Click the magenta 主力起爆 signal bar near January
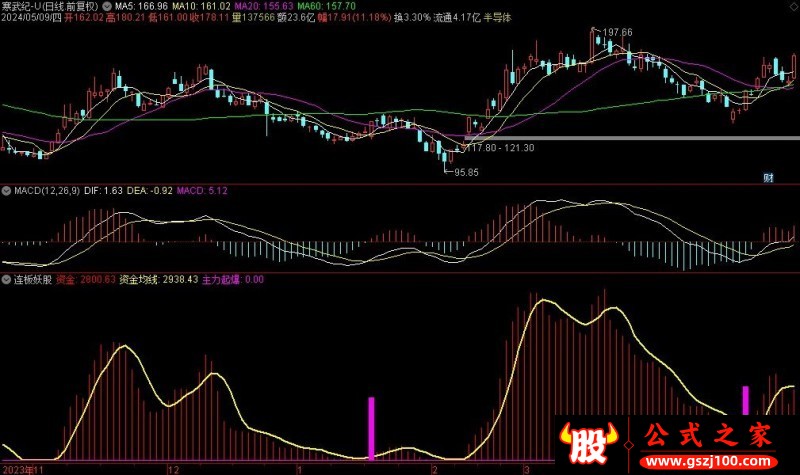The width and height of the screenshot is (800, 475). [371, 429]
